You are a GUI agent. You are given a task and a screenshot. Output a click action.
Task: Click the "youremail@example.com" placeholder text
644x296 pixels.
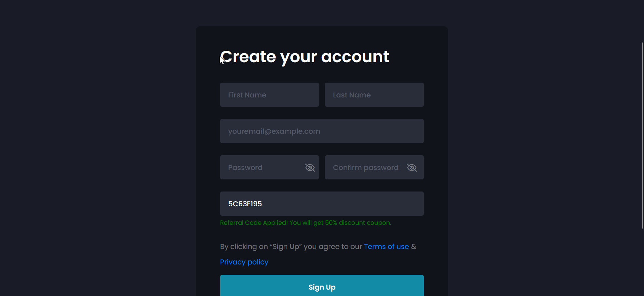274,131
